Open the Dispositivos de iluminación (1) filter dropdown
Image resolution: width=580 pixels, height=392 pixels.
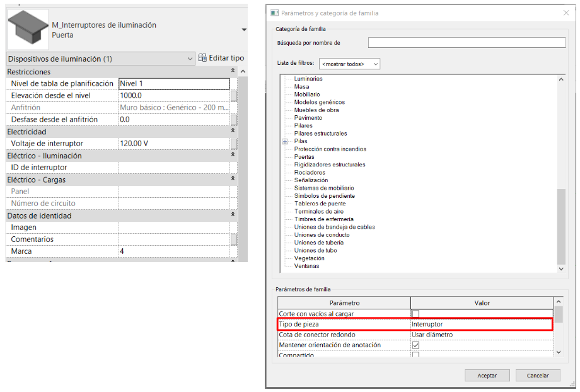pos(101,59)
